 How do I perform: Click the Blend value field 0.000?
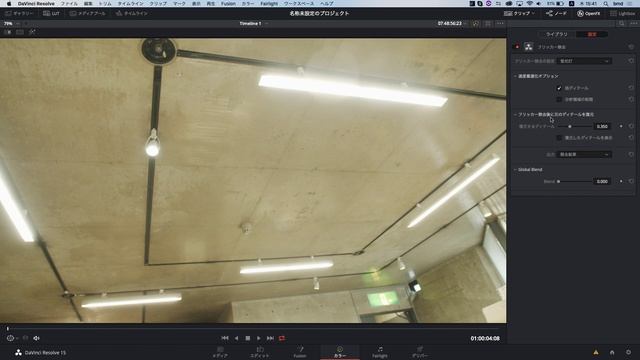coord(602,181)
